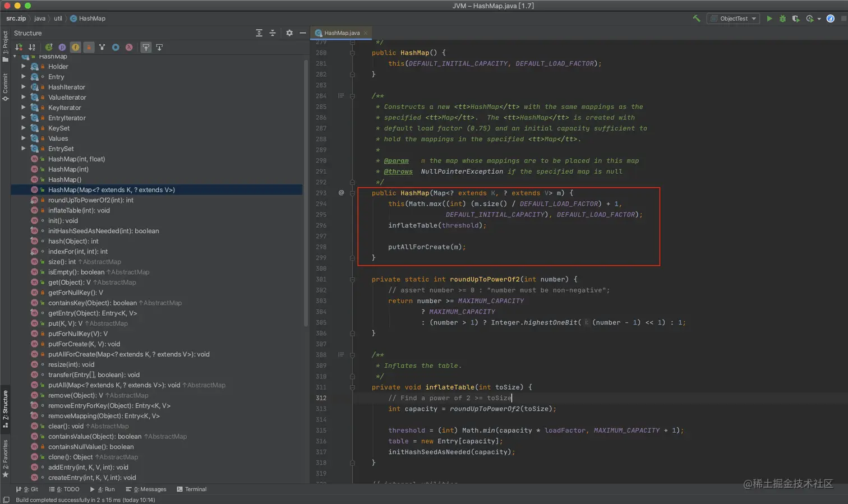
Task: Toggle Show Anonymous Classes blue circle icon
Action: coord(116,47)
